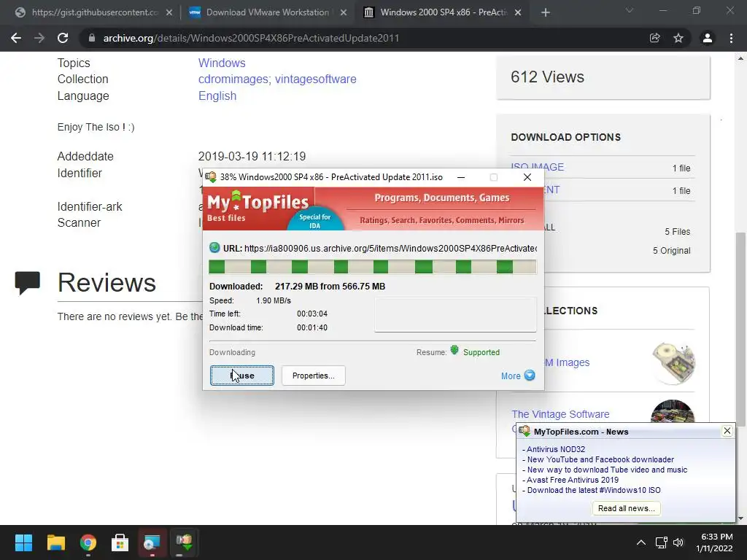747x560 pixels.
Task: Minimize the download progress dialog
Action: point(461,177)
